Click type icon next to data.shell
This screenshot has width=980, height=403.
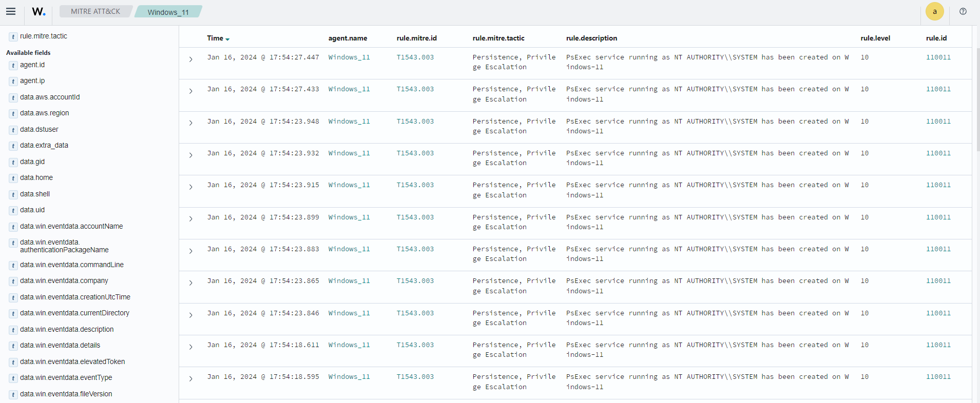[13, 194]
